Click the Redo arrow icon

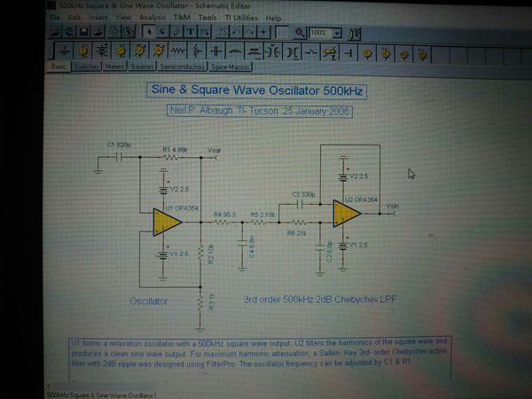click(250, 32)
